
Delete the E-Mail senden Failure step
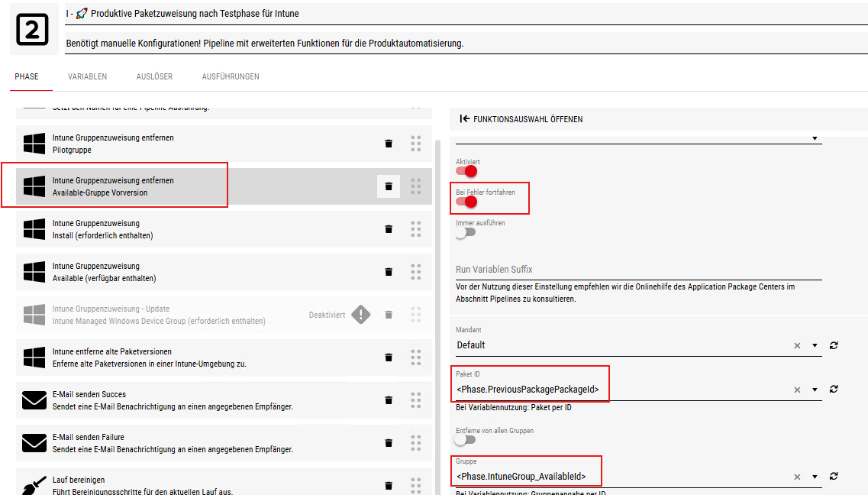pos(389,443)
